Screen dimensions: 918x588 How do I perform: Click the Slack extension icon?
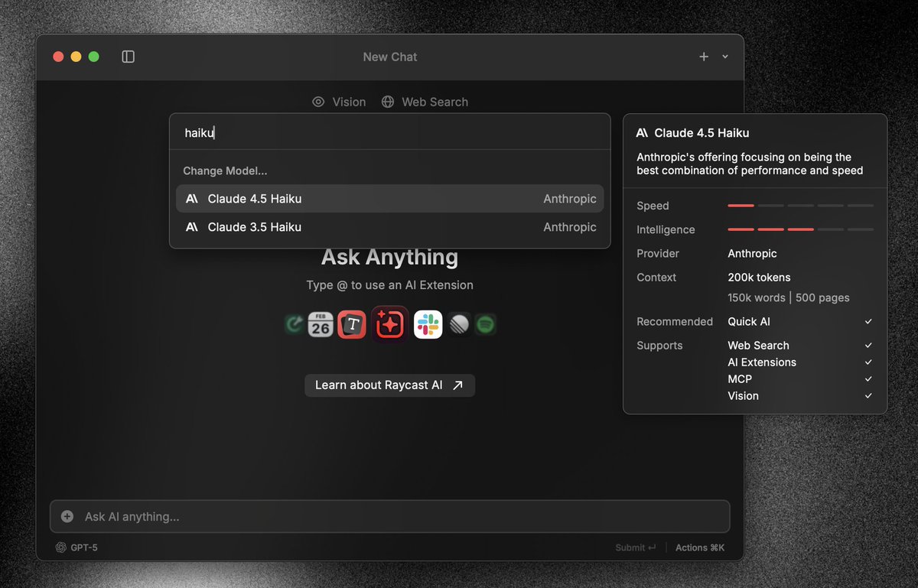428,325
